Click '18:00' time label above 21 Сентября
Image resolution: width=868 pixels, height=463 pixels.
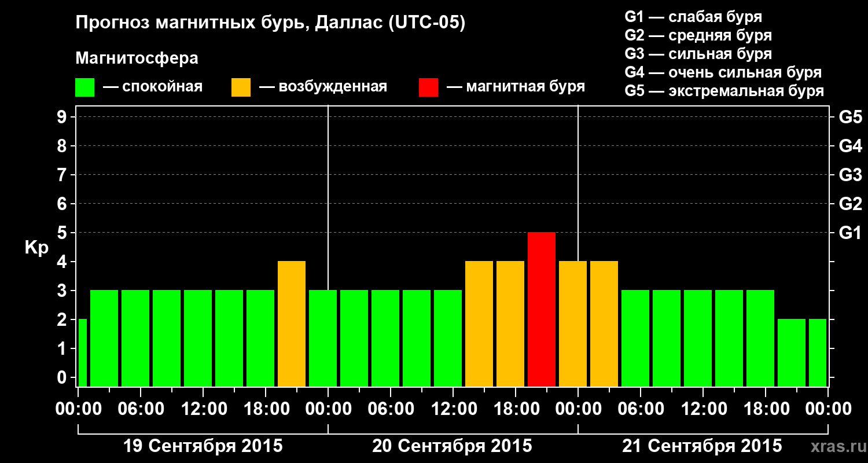pyautogui.click(x=766, y=409)
